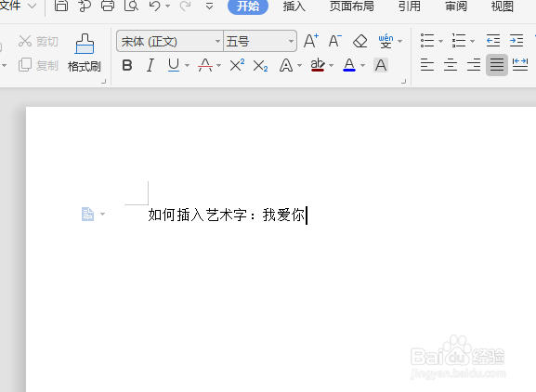This screenshot has height=392, width=536.
Task: Open the 文件 menu
Action: (x=10, y=6)
